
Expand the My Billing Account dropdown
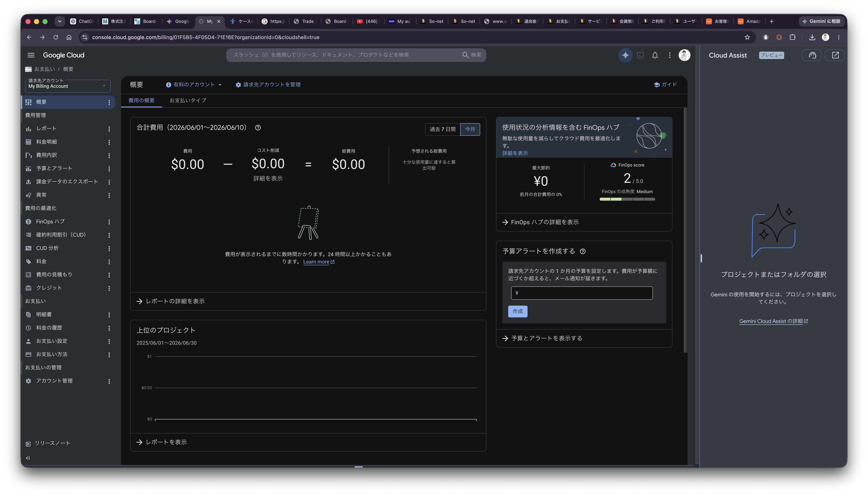[68, 86]
